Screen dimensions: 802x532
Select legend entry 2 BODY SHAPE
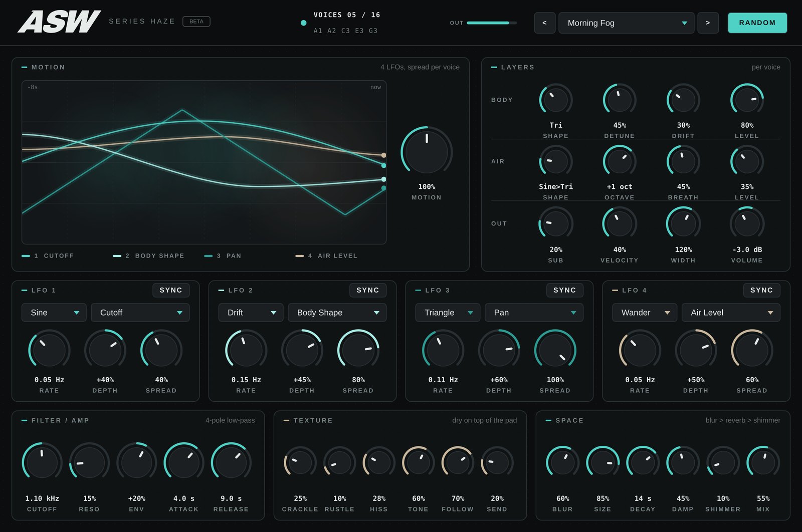point(149,256)
